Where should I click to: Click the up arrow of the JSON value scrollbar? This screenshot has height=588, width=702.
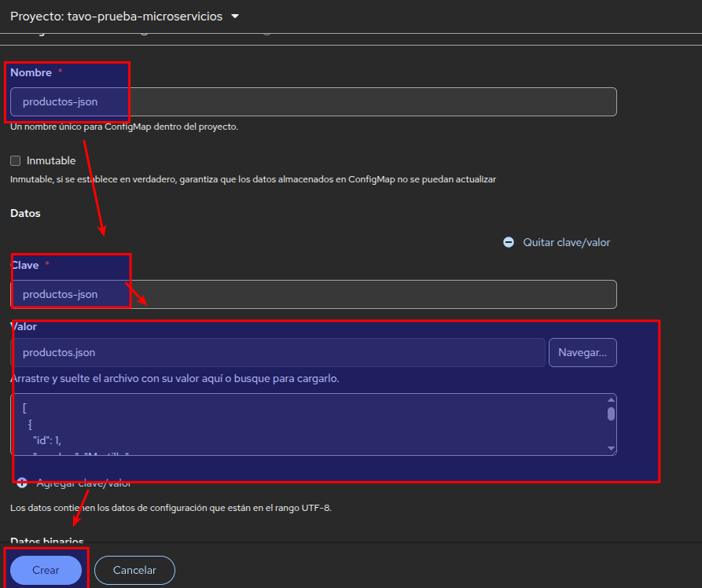click(611, 400)
